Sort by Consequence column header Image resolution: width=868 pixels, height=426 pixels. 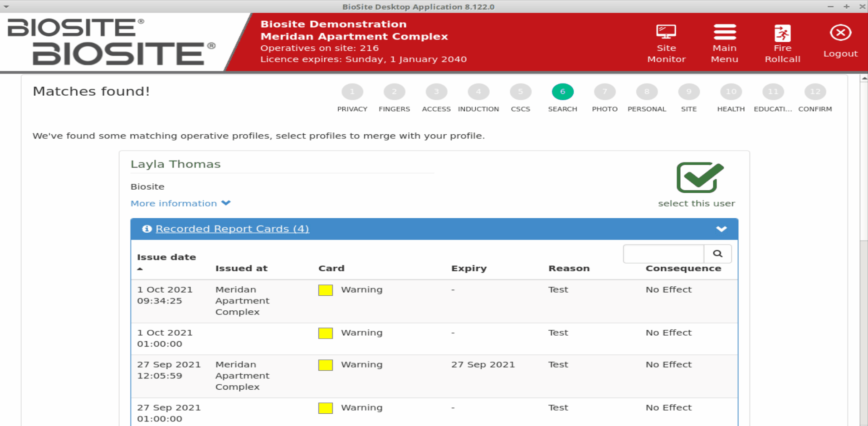pyautogui.click(x=683, y=268)
